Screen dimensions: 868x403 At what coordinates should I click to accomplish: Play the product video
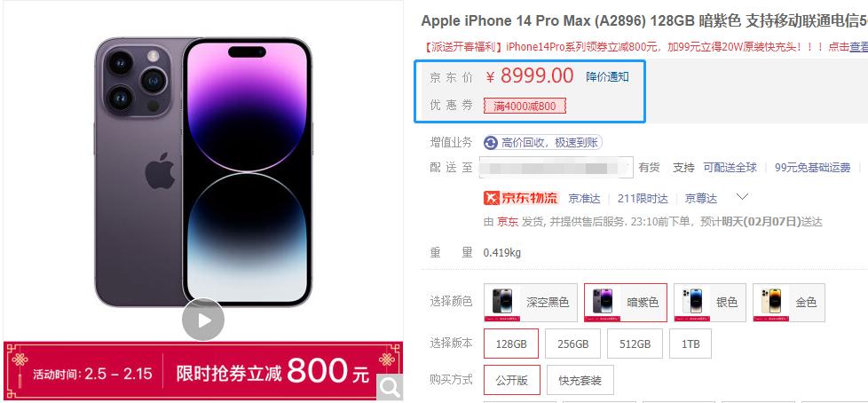pos(203,320)
